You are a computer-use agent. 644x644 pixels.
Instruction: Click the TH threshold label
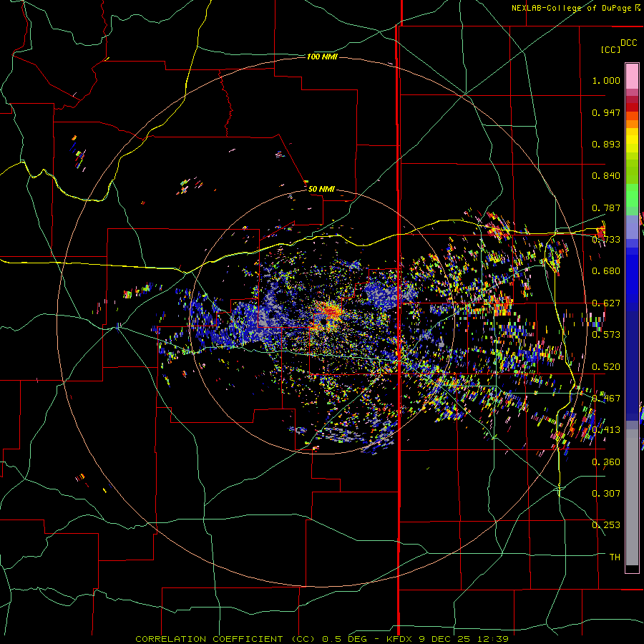(615, 557)
